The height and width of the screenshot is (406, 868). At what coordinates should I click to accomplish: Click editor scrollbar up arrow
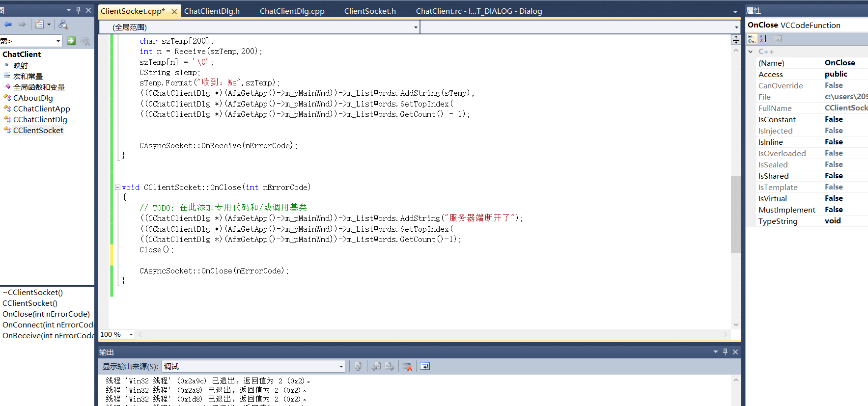tap(736, 51)
